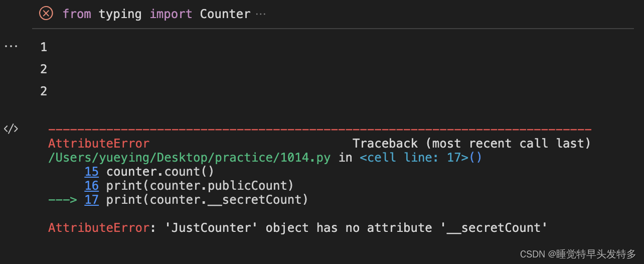Click the print(counter.publicCount) traceback line

tap(200, 186)
